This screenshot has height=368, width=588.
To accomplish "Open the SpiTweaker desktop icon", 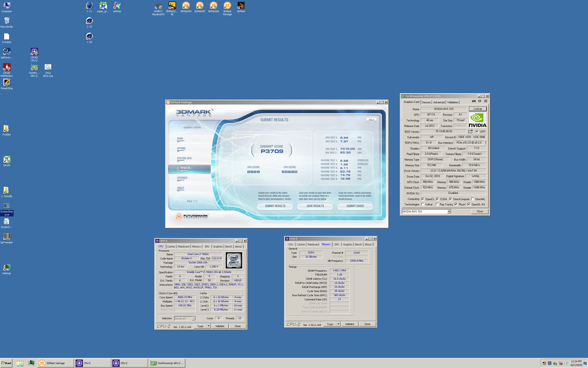I will pos(7,238).
